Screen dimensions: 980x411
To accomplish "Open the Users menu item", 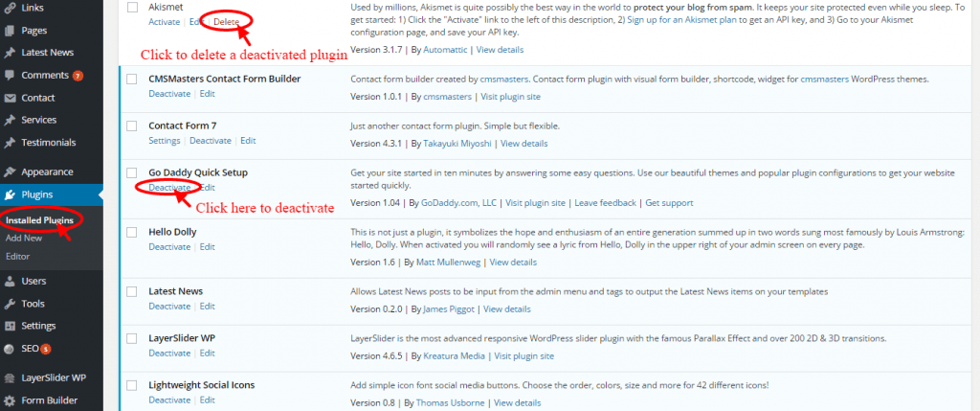I will pyautogui.click(x=33, y=281).
